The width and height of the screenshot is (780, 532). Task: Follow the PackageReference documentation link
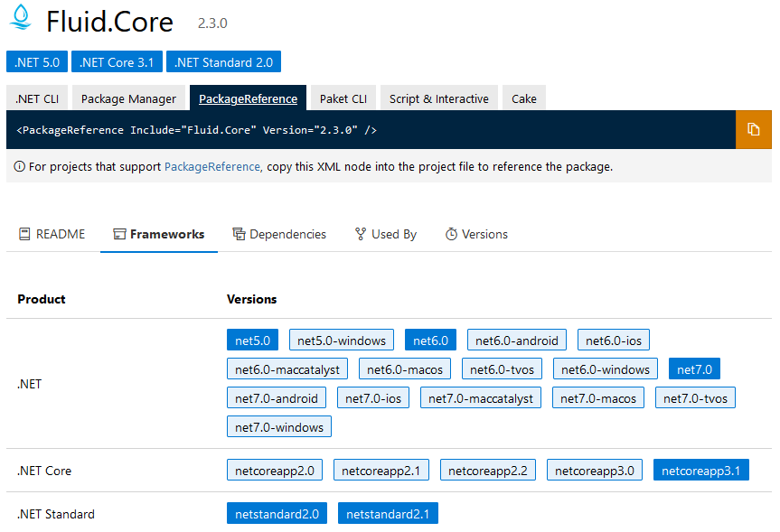[x=211, y=166]
